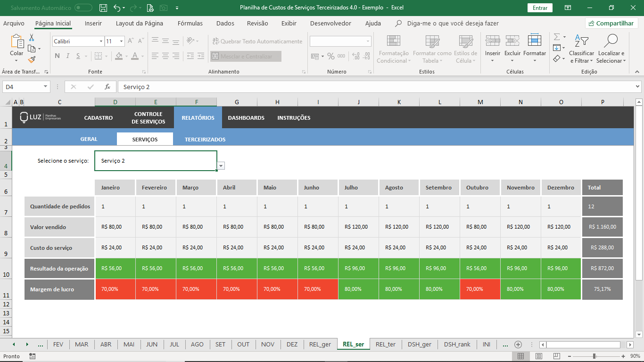Click the Save icon in title bar

(103, 8)
